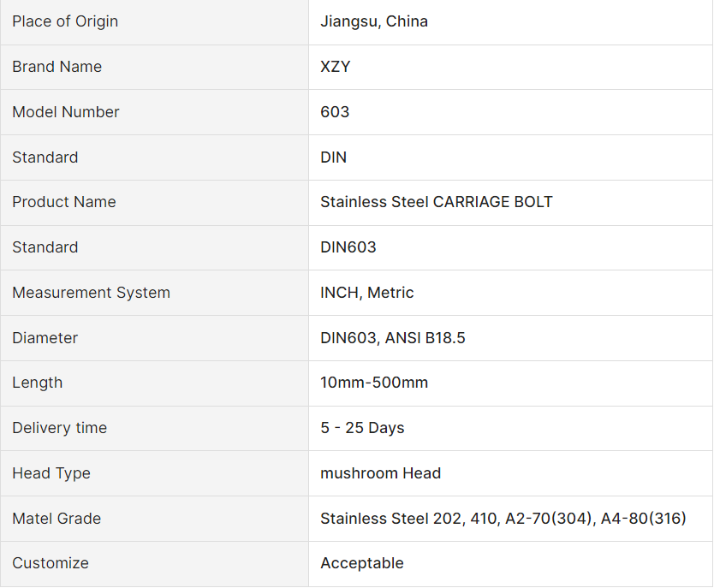Select the "Jiangsu, China" value cell
This screenshot has width=714, height=588.
(374, 21)
